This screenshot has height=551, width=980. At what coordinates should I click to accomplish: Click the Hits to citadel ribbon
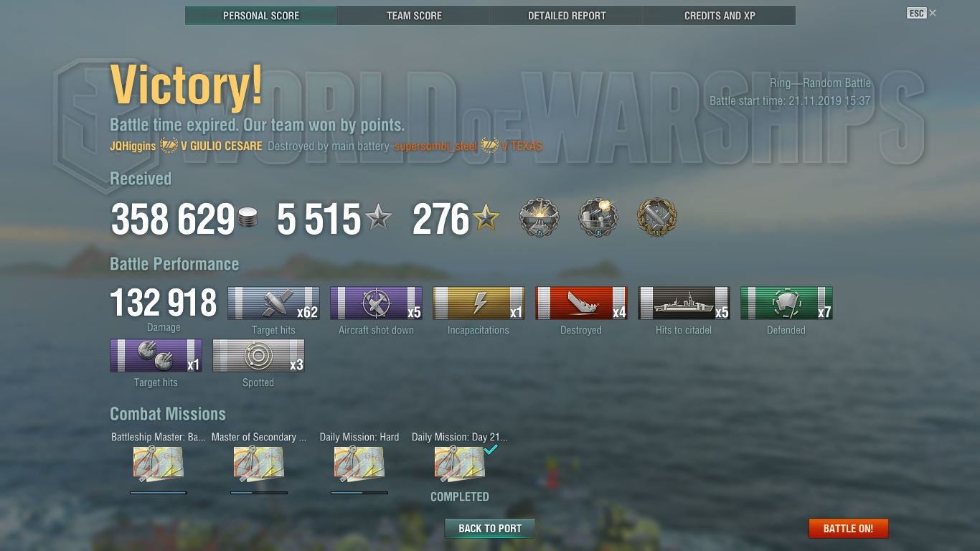click(x=684, y=303)
